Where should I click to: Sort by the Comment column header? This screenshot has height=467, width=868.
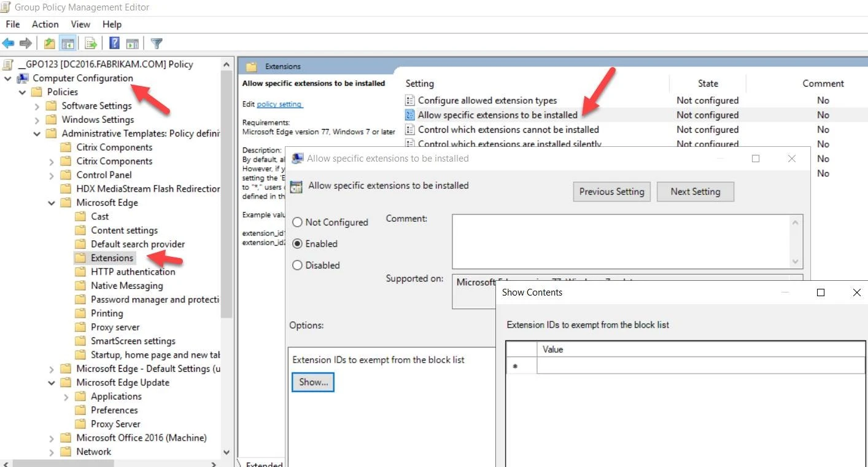click(823, 84)
